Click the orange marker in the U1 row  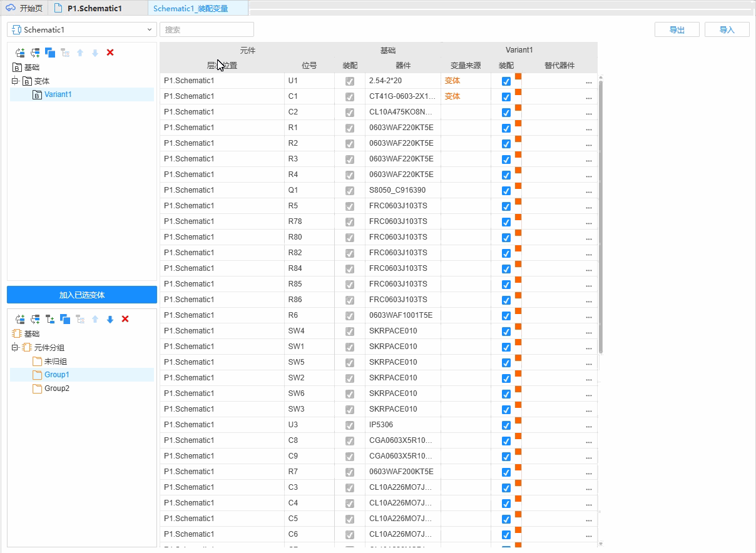pos(518,77)
